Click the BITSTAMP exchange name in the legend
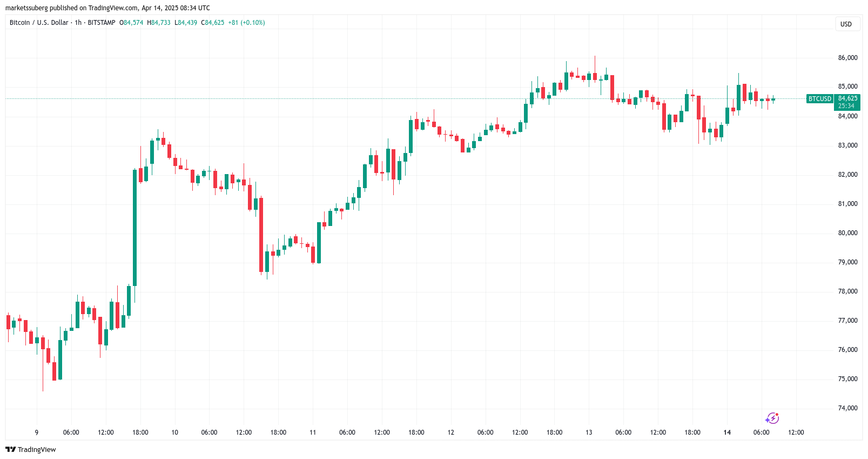This screenshot has width=868, height=459. [x=102, y=23]
